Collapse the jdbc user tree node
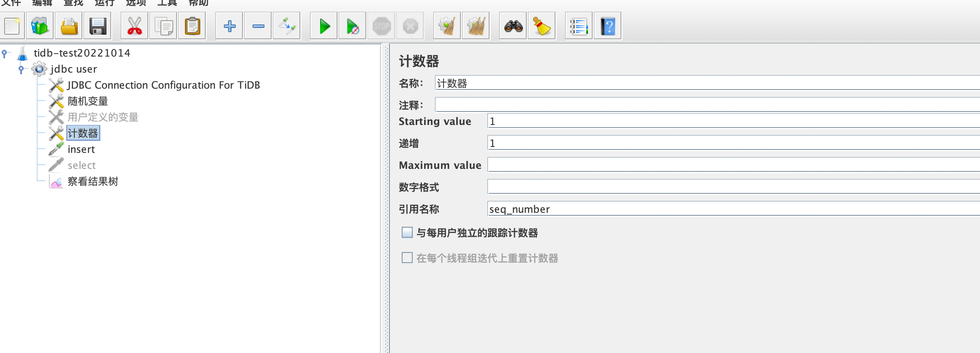 click(x=21, y=69)
